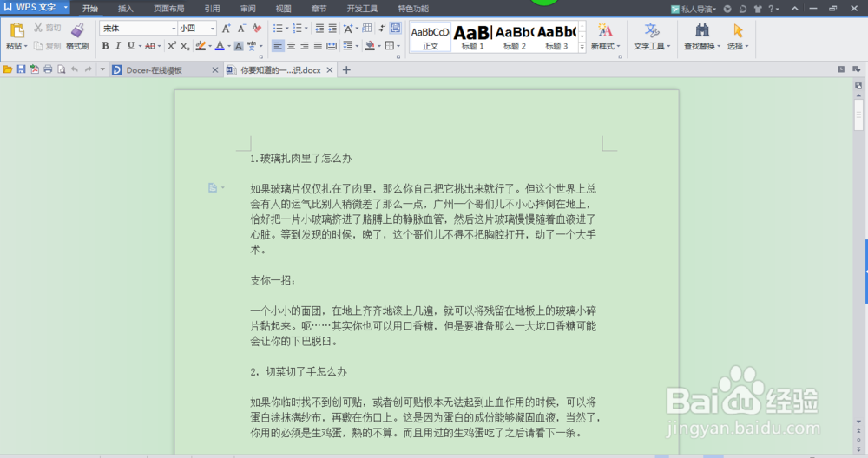
Task: Toggle character shading A button
Action: (239, 46)
